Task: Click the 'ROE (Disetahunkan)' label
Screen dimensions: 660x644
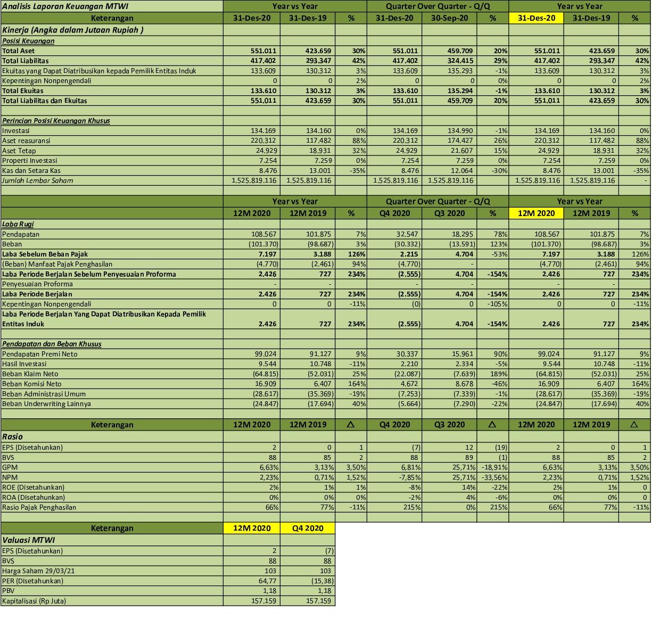Action: pyautogui.click(x=34, y=488)
